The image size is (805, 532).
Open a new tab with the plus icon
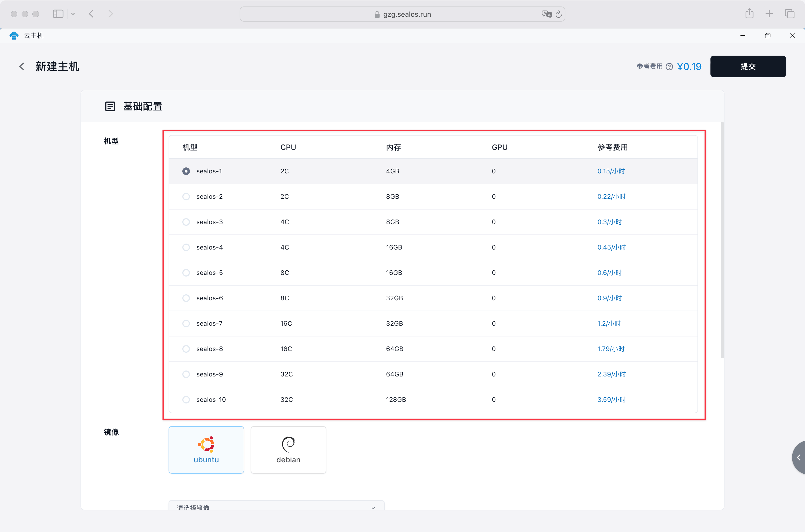(769, 14)
